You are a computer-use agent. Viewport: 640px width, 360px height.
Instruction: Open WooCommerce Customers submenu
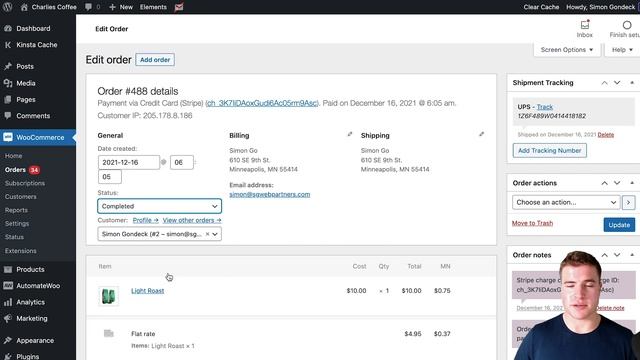tap(20, 197)
